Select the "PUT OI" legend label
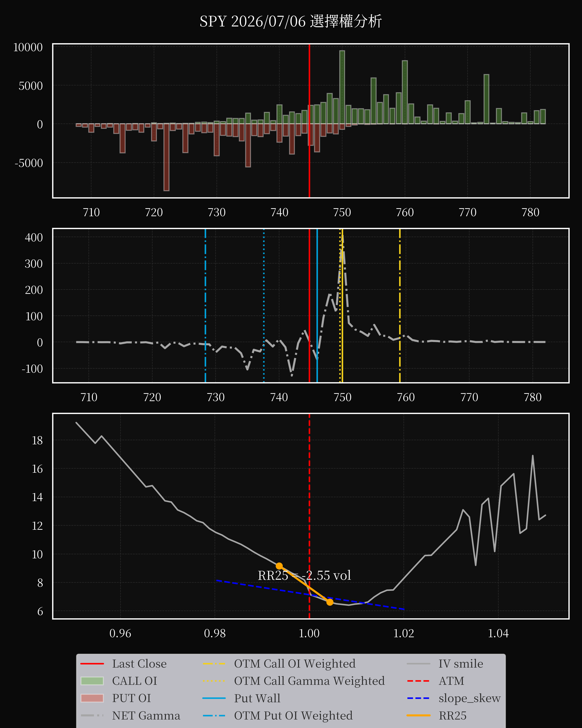 click(x=132, y=698)
